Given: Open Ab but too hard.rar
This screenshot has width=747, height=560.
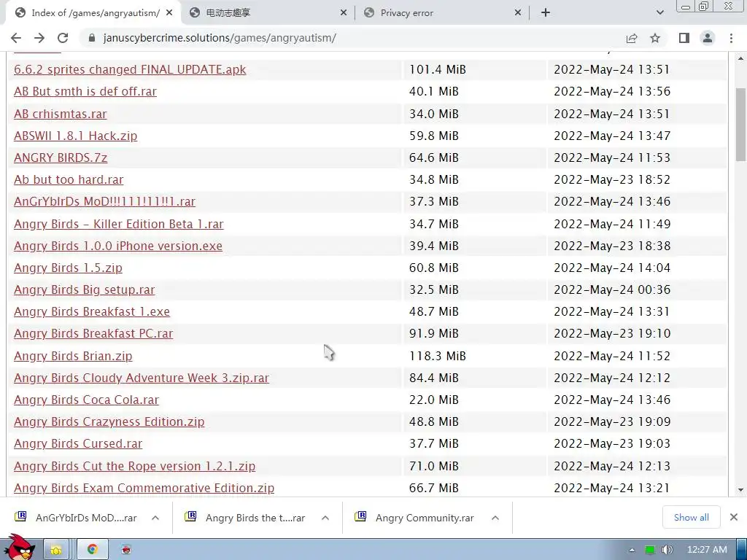Looking at the screenshot, I should pyautogui.click(x=69, y=179).
